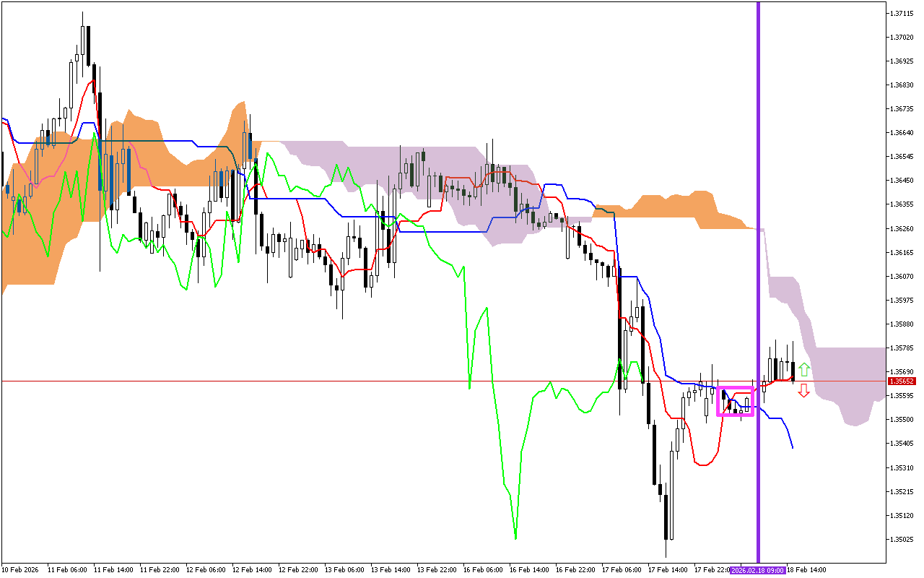The height and width of the screenshot is (578, 924).
Task: Click the green up arrow signal icon
Action: [804, 369]
